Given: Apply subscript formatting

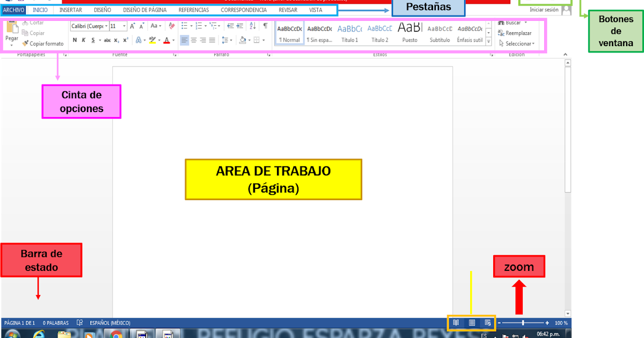Looking at the screenshot, I should [117, 39].
